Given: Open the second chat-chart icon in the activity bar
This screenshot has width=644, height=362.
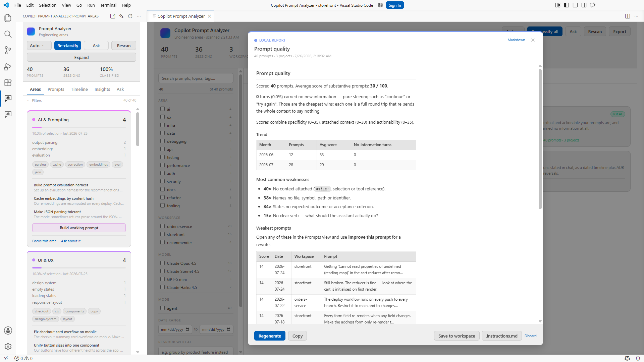Looking at the screenshot, I should coord(8,114).
